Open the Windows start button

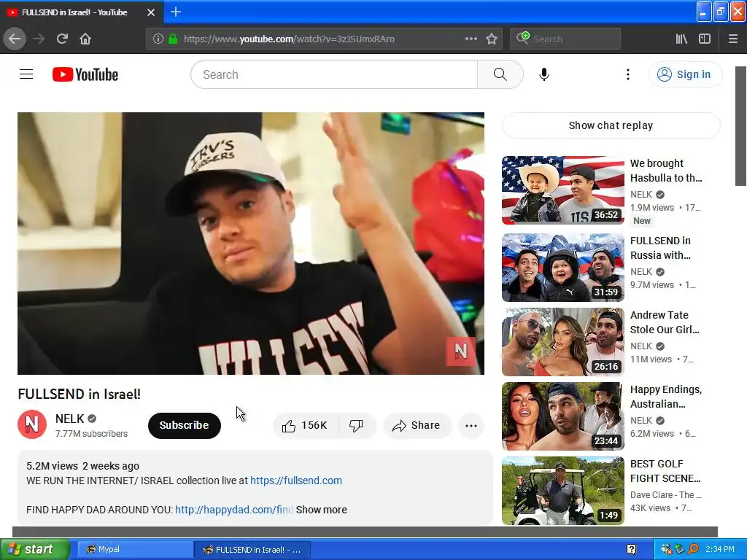34,549
